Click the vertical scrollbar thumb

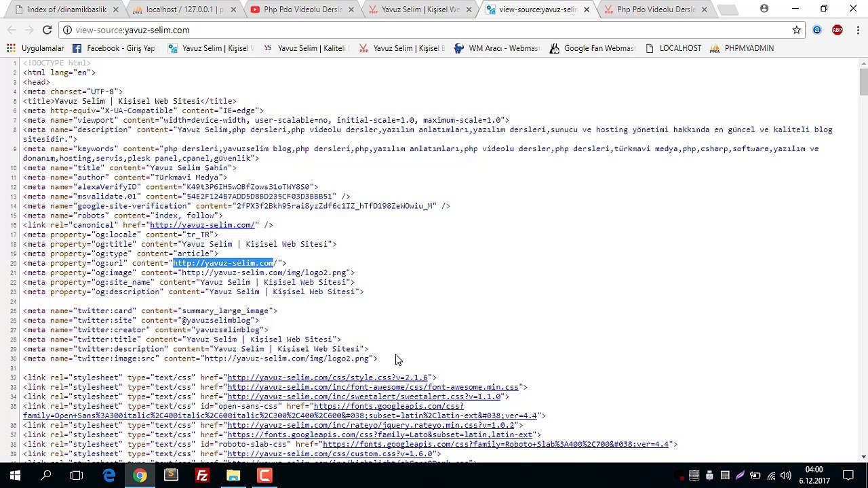tap(863, 81)
